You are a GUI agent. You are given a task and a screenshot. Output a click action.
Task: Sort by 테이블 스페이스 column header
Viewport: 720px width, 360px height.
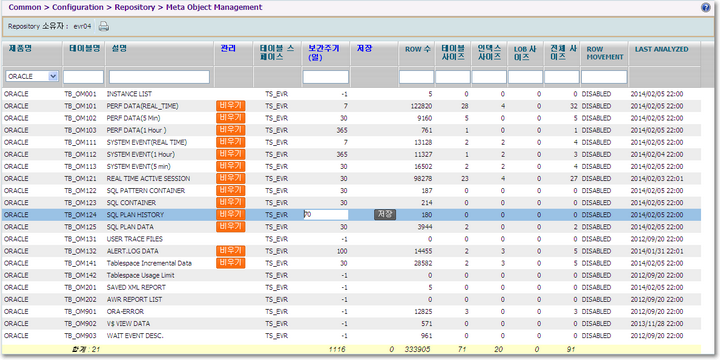point(276,53)
